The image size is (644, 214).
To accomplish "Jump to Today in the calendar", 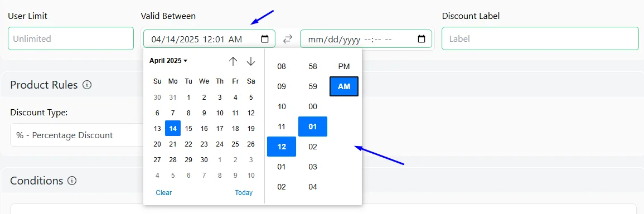I will 244,193.
